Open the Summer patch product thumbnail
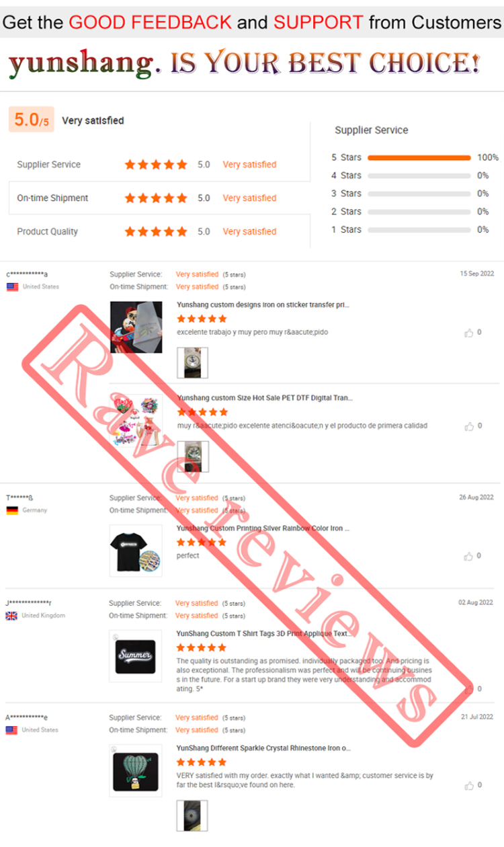This screenshot has height=847, width=504. point(135,656)
